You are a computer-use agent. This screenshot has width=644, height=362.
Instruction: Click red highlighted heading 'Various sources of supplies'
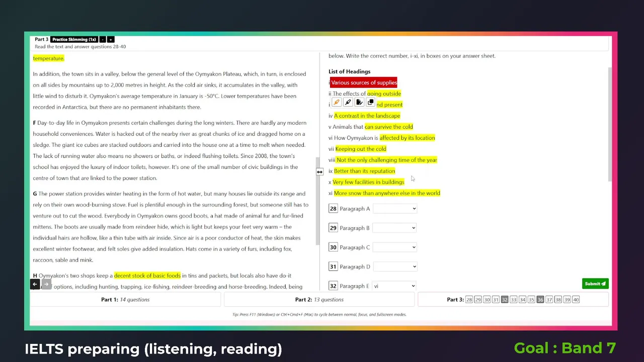click(x=364, y=82)
